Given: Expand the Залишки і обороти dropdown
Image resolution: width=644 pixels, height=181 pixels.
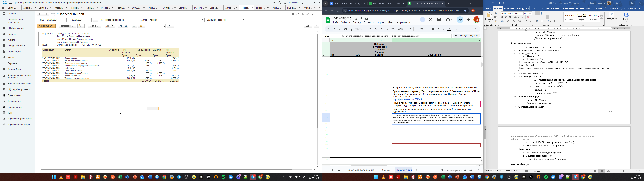Looking at the screenshot, I should (x=243, y=20).
